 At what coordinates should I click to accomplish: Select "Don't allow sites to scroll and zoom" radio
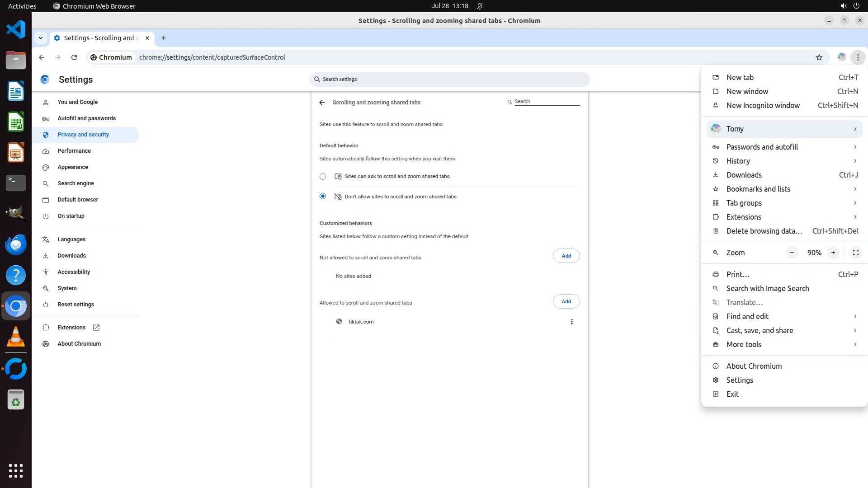[x=323, y=197]
